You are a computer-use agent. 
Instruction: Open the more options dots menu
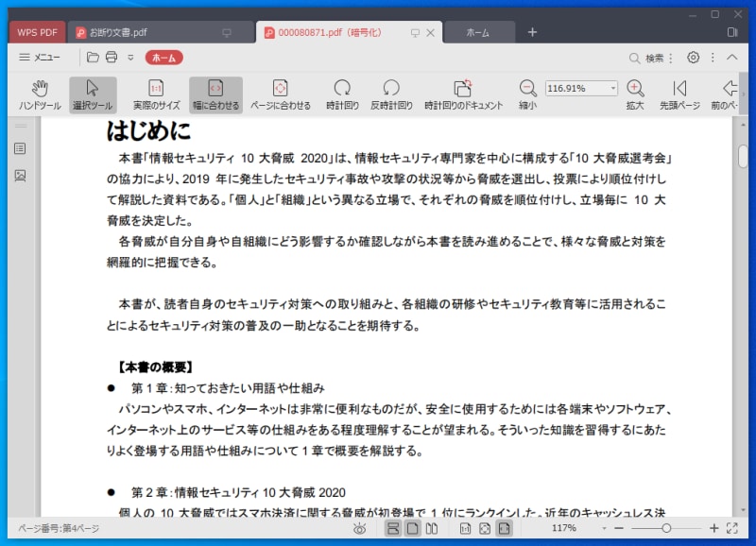point(713,58)
